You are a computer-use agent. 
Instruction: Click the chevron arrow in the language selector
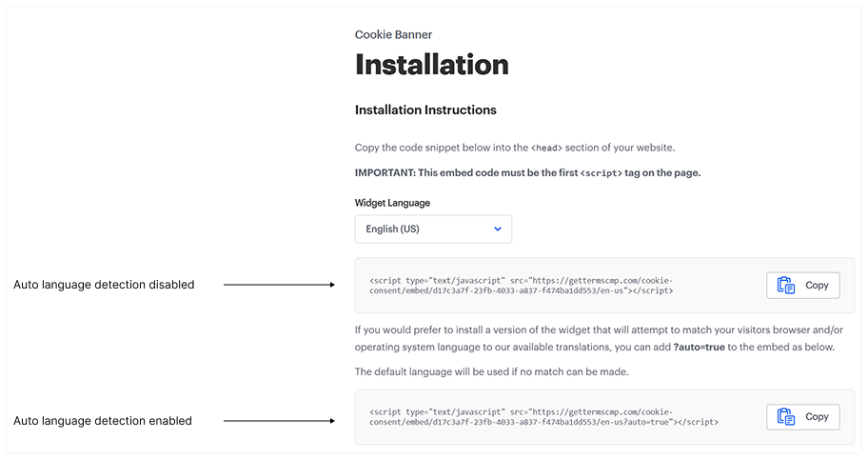click(498, 229)
